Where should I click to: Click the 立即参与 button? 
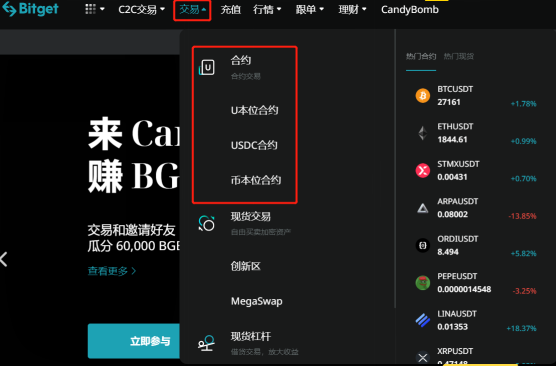134,341
